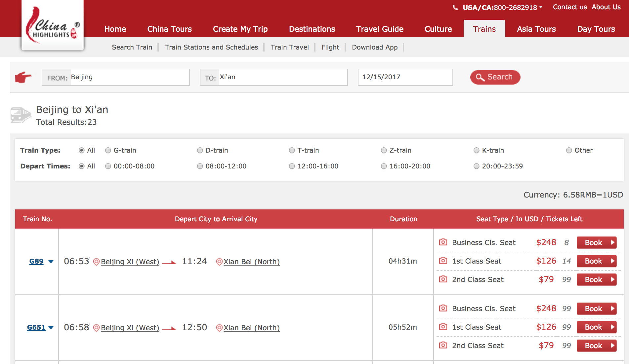The width and height of the screenshot is (629, 364).
Task: Open Train Travel link
Action: point(290,47)
